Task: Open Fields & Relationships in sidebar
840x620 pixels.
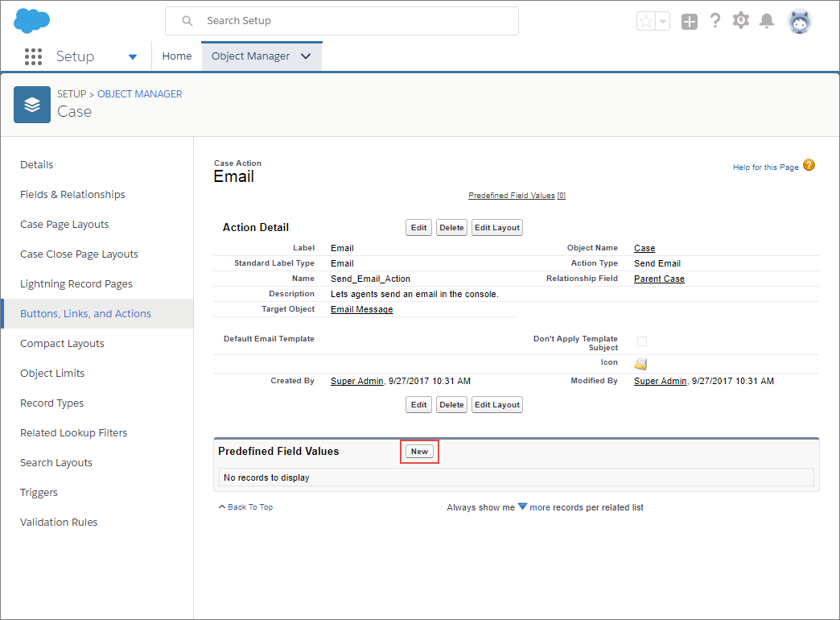Action: pyautogui.click(x=73, y=195)
